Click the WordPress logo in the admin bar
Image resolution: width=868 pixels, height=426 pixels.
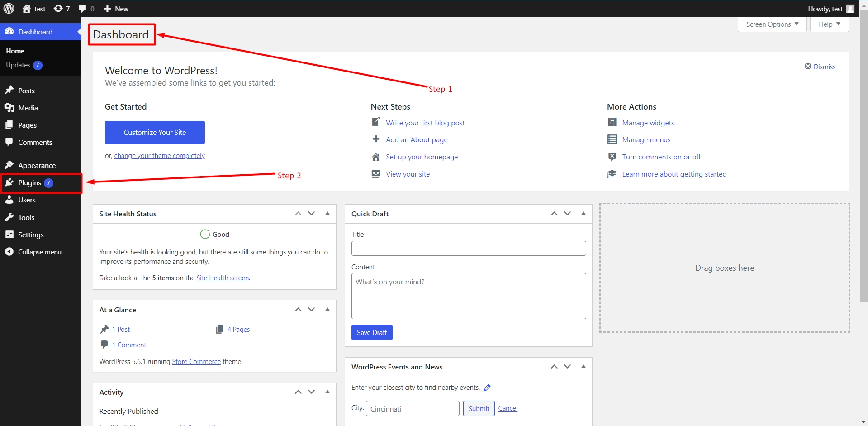click(9, 9)
